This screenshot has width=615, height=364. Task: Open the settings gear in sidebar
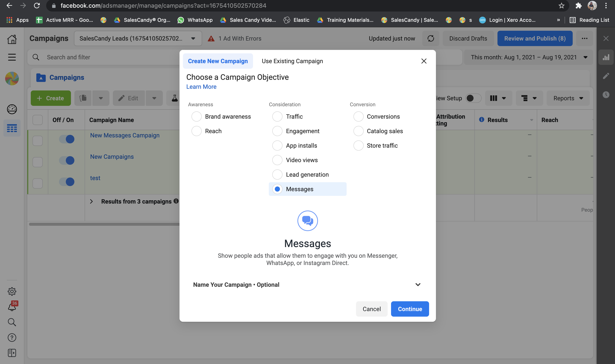(x=12, y=291)
